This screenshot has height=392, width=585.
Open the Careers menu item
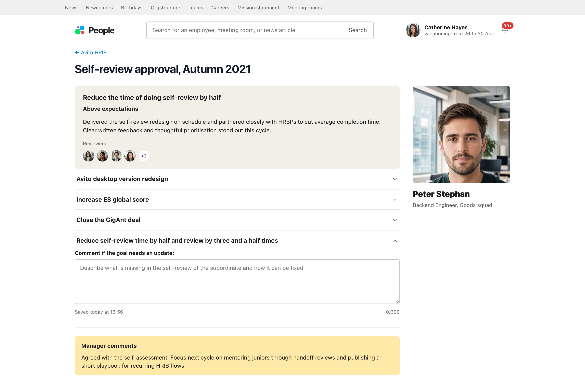pyautogui.click(x=220, y=8)
